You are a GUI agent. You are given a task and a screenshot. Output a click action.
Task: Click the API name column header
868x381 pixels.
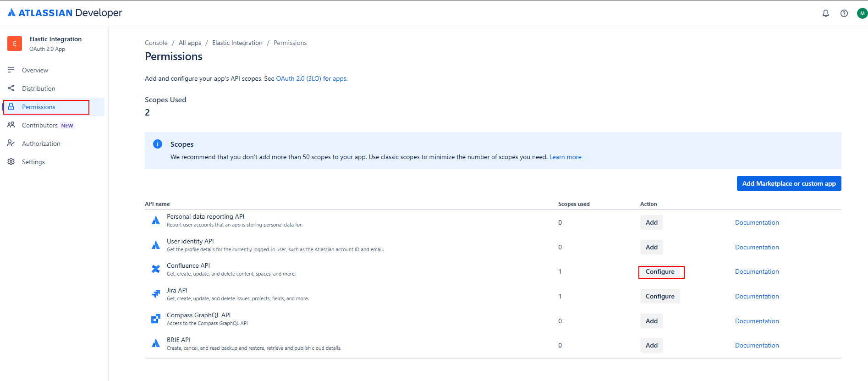coord(157,204)
